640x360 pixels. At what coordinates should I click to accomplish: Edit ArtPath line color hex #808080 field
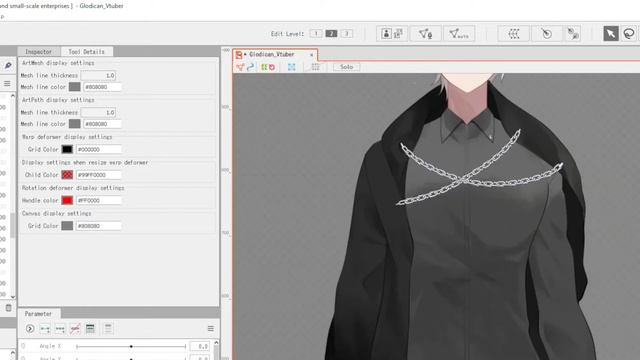pos(102,124)
